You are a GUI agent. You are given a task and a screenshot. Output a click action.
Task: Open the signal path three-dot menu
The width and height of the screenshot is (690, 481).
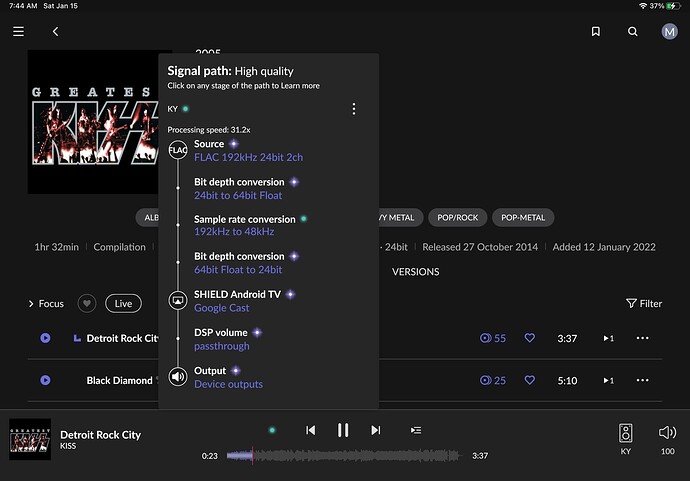(x=354, y=109)
